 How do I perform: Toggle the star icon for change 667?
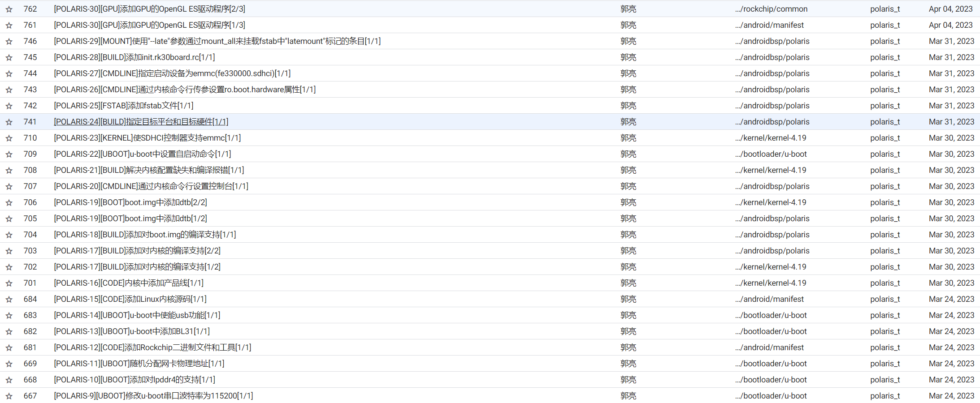[x=9, y=396]
